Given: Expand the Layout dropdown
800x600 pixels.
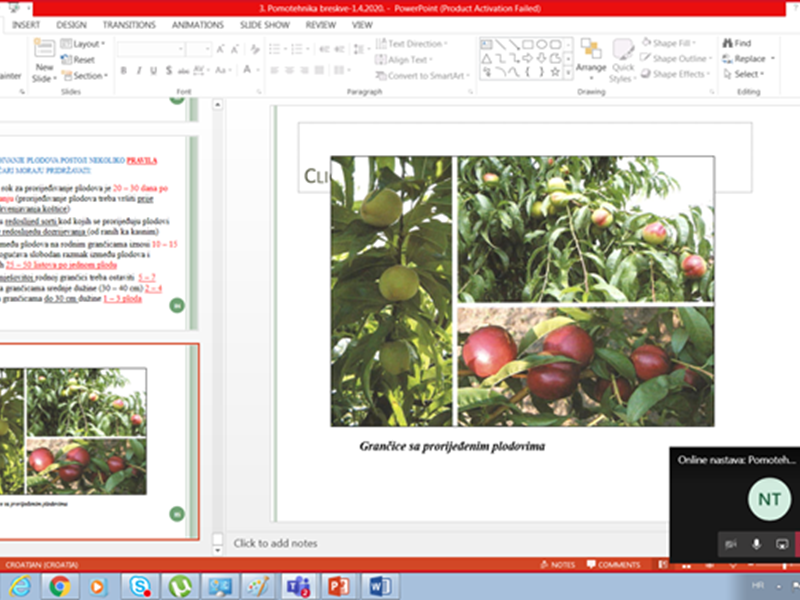Looking at the screenshot, I should pos(84,44).
